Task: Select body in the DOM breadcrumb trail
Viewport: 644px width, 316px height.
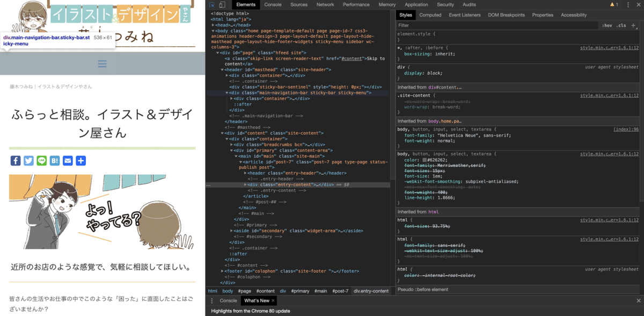Action: [228, 291]
